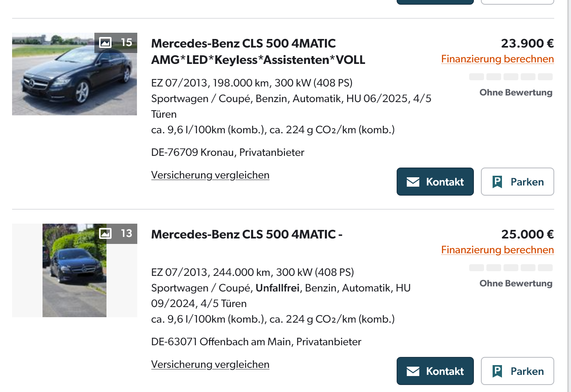
Task: Calculate financing for the 23.900 € car
Action: 497,59
